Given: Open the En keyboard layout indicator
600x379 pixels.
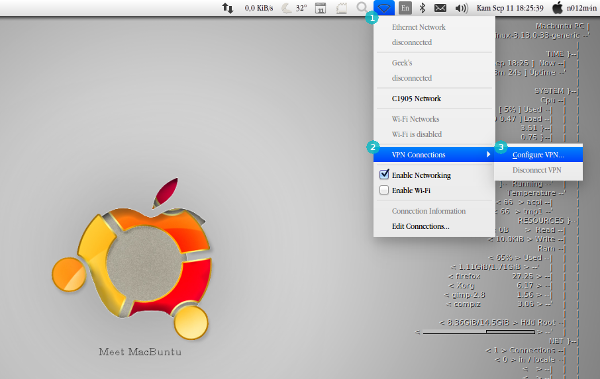Looking at the screenshot, I should (405, 8).
